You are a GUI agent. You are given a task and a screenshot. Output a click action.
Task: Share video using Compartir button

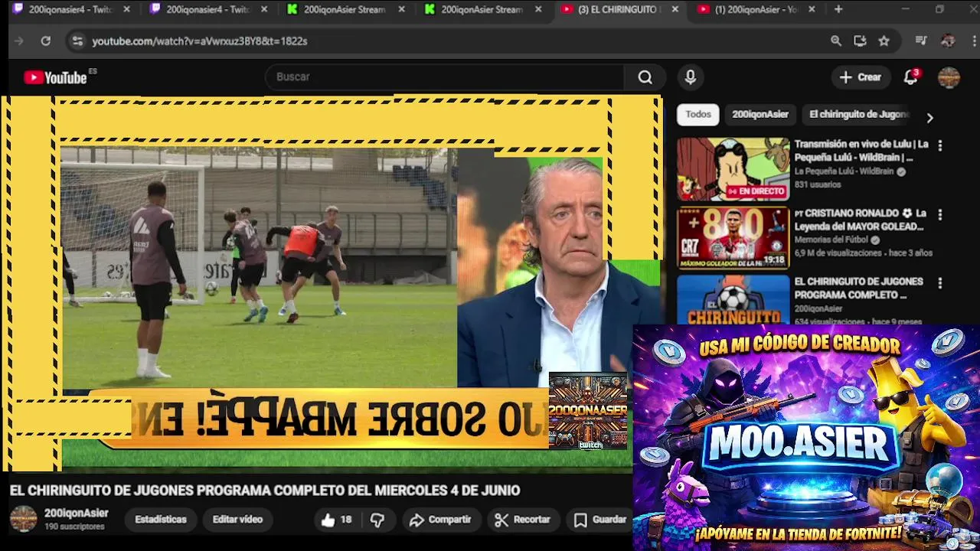click(440, 520)
